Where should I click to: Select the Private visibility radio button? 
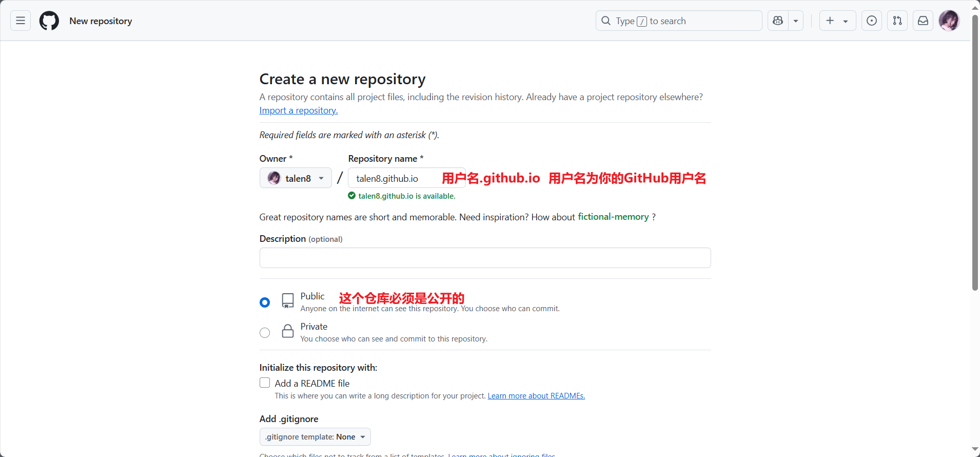(265, 333)
